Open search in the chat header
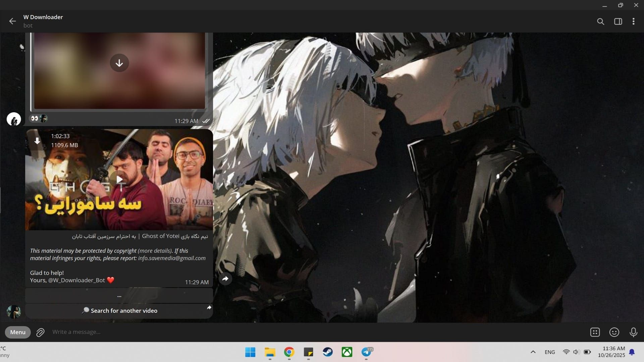The image size is (644, 362). [x=600, y=21]
